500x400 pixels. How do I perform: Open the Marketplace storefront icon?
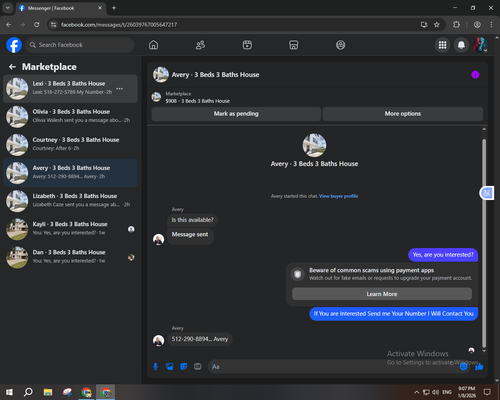pyautogui.click(x=294, y=45)
